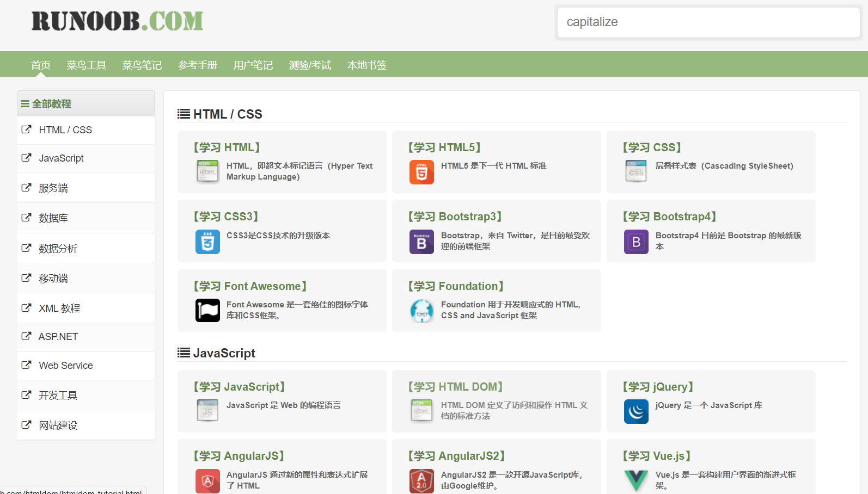Open 开发工具 sidebar link
The width and height of the screenshot is (868, 494).
58,396
